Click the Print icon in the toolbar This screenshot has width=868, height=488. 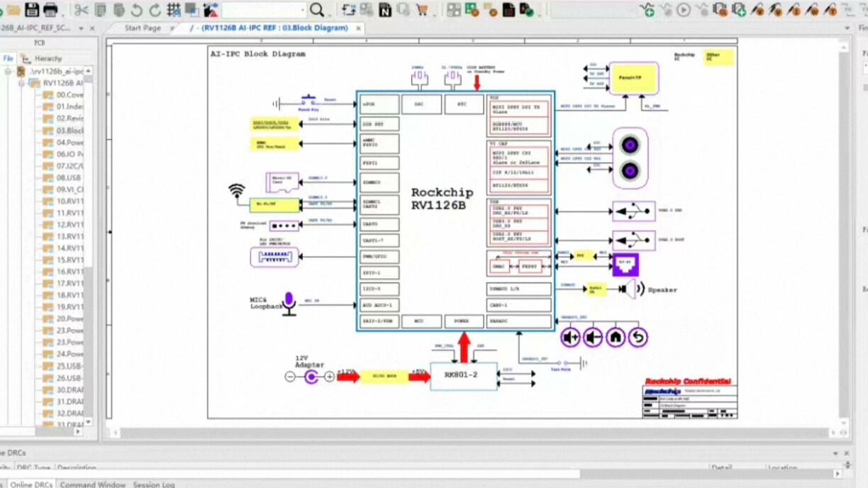(x=50, y=10)
